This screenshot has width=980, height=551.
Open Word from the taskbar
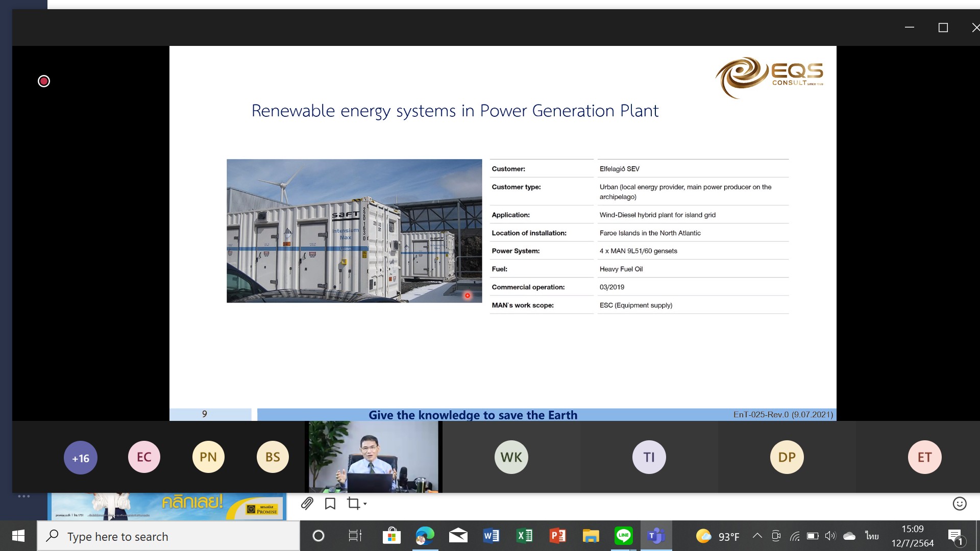pyautogui.click(x=491, y=536)
